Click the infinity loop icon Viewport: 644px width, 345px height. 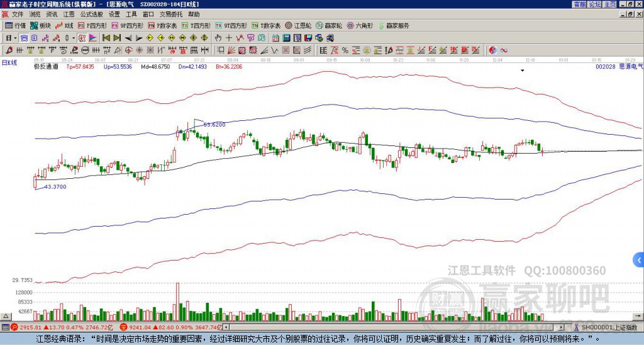tap(504, 50)
